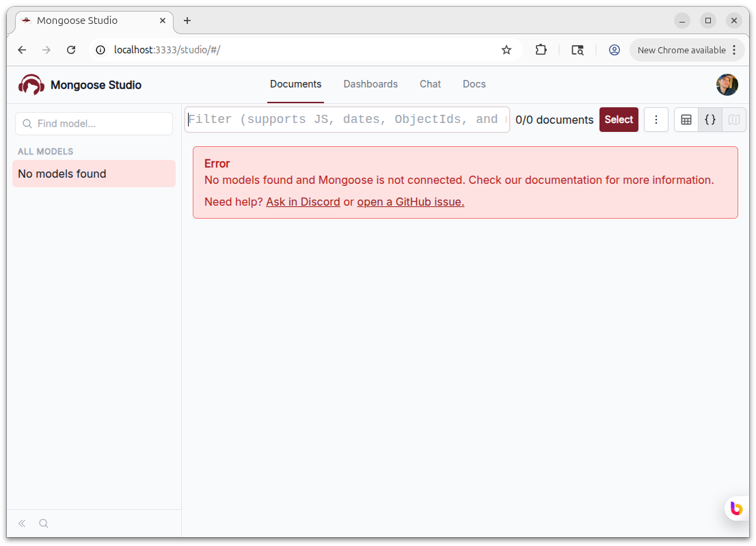This screenshot has width=756, height=546.
Task: Switch to table view icon
Action: point(686,120)
